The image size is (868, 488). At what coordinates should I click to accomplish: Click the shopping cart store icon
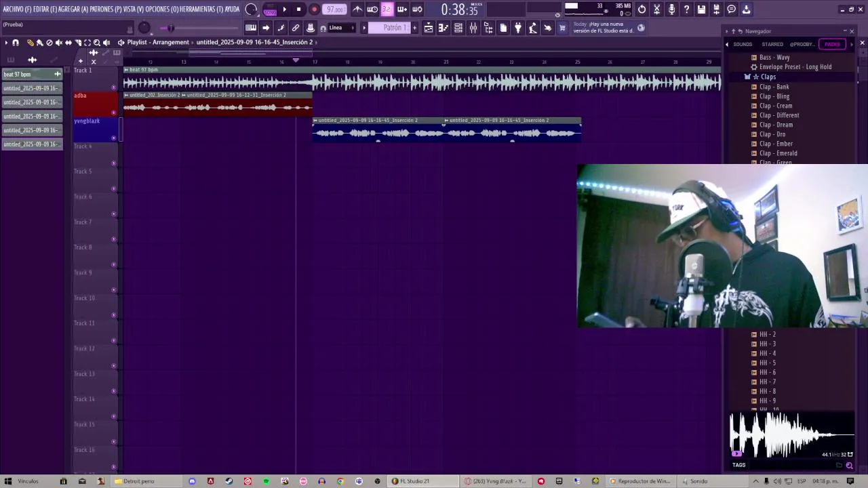562,28
